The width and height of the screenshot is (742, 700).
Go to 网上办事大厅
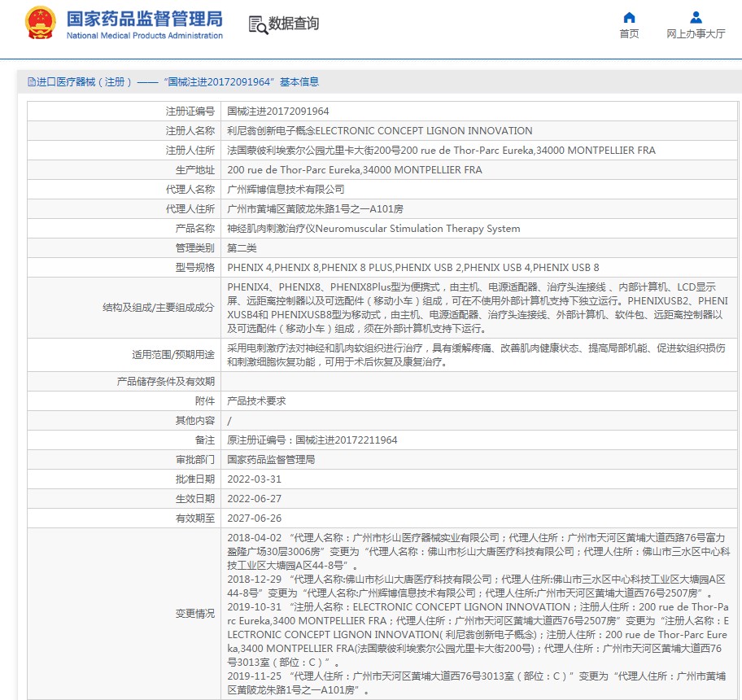click(x=696, y=33)
